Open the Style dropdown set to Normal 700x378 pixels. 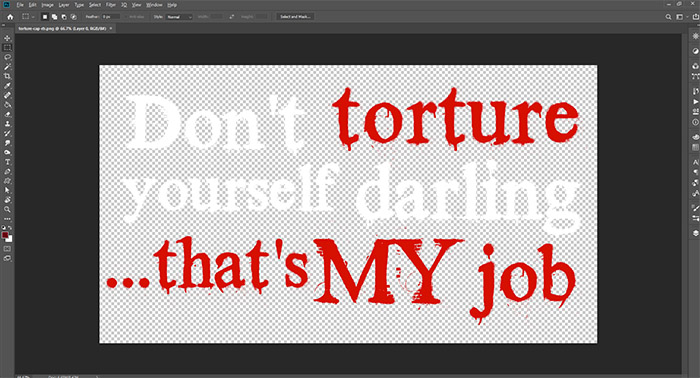[x=179, y=17]
